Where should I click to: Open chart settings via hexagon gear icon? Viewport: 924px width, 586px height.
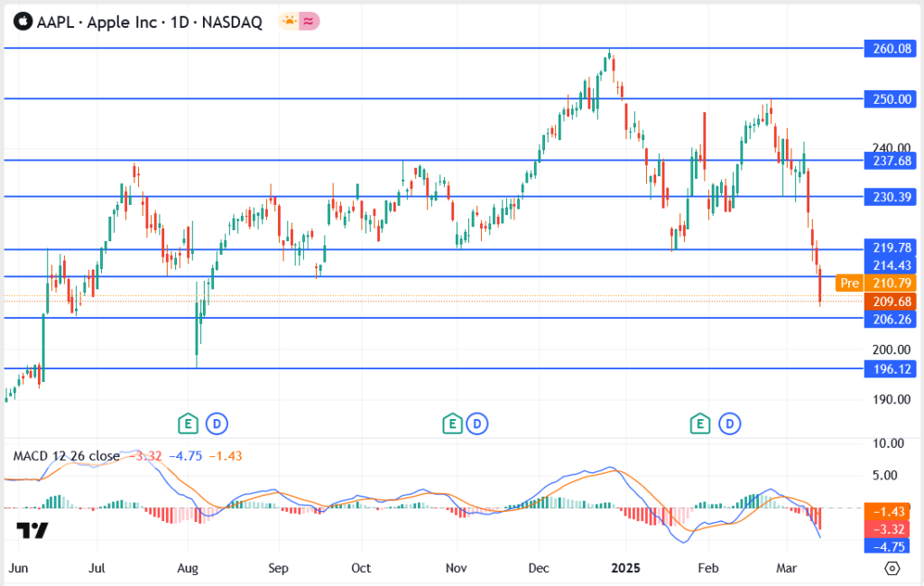click(892, 568)
